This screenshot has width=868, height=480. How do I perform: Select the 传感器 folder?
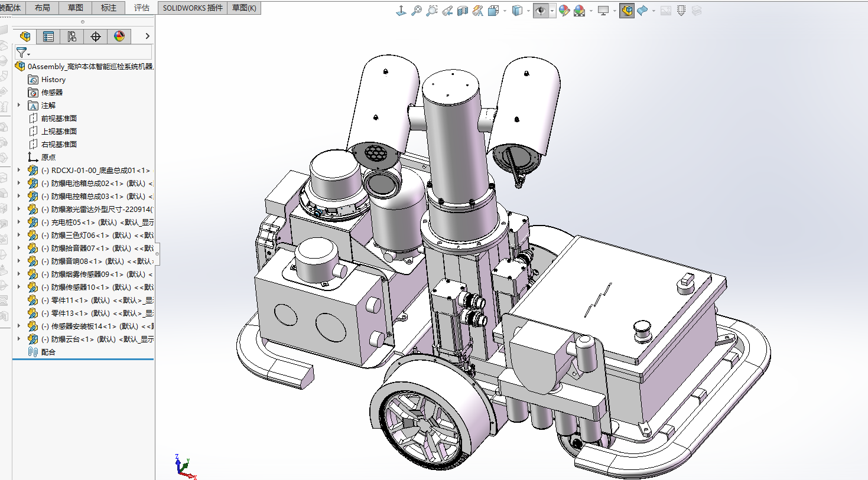click(46, 93)
